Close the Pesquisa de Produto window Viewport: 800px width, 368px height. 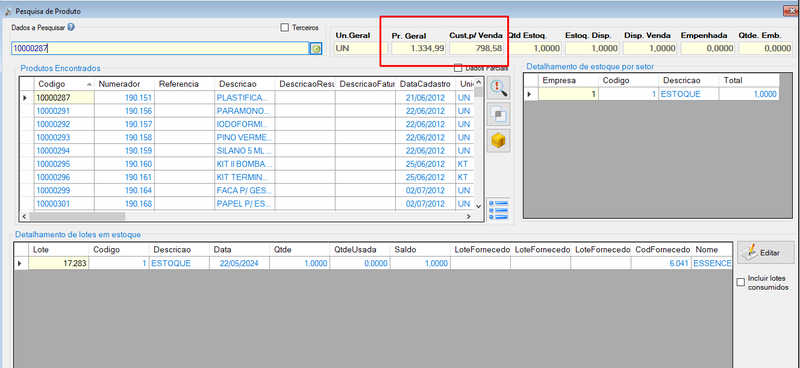click(791, 11)
